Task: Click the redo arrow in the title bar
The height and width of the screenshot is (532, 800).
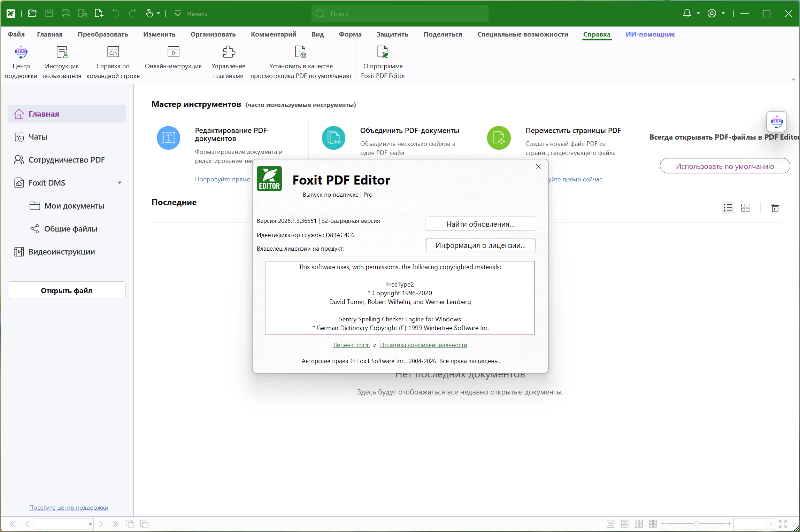Action: coord(132,14)
